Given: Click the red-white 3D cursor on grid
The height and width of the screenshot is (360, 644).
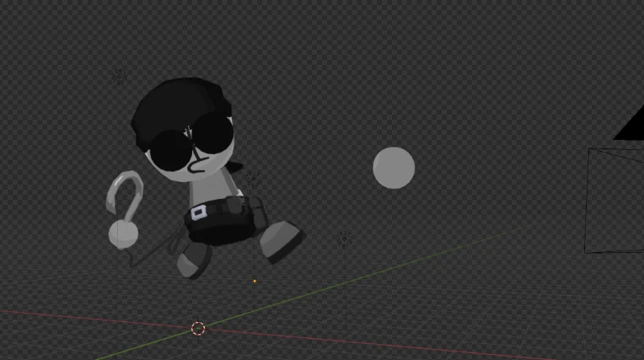Looking at the screenshot, I should (x=198, y=328).
